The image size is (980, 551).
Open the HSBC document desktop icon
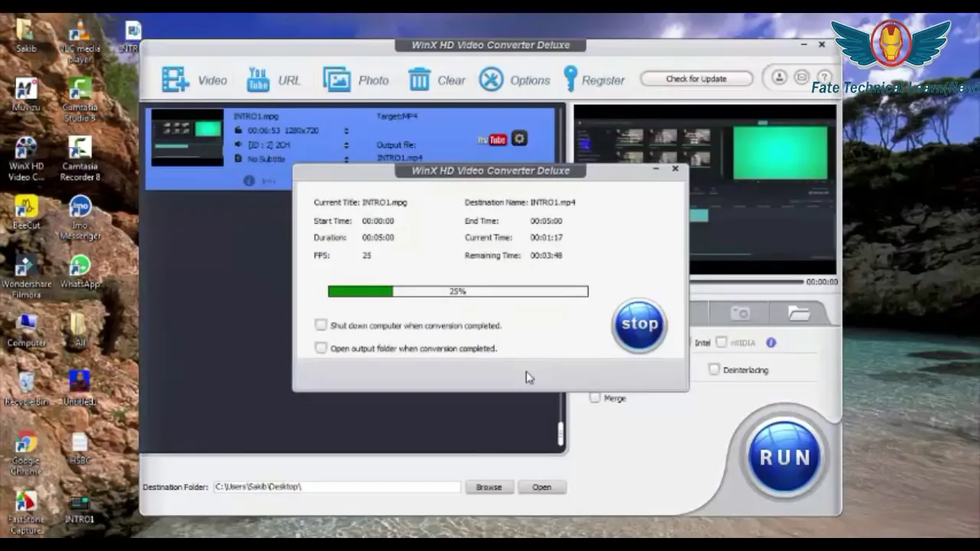click(80, 448)
